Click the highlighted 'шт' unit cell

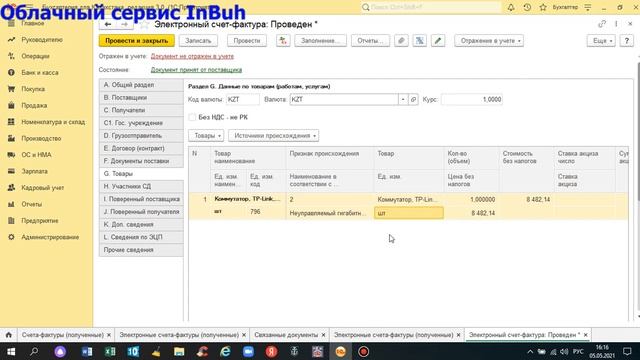click(x=409, y=213)
